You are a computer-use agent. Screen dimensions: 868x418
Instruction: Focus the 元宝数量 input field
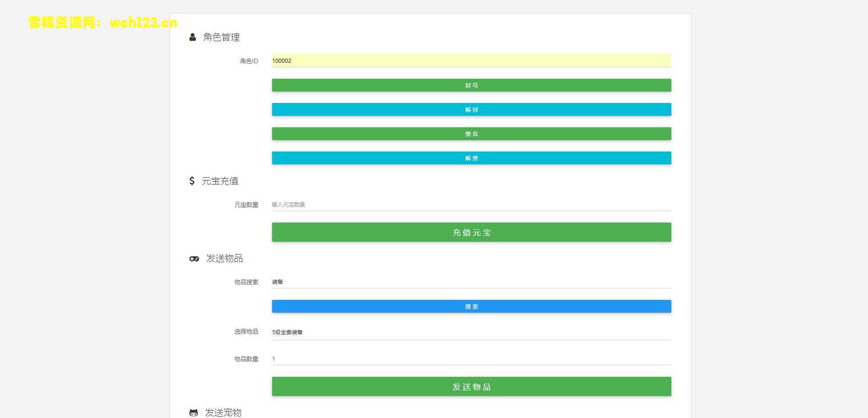(x=471, y=205)
